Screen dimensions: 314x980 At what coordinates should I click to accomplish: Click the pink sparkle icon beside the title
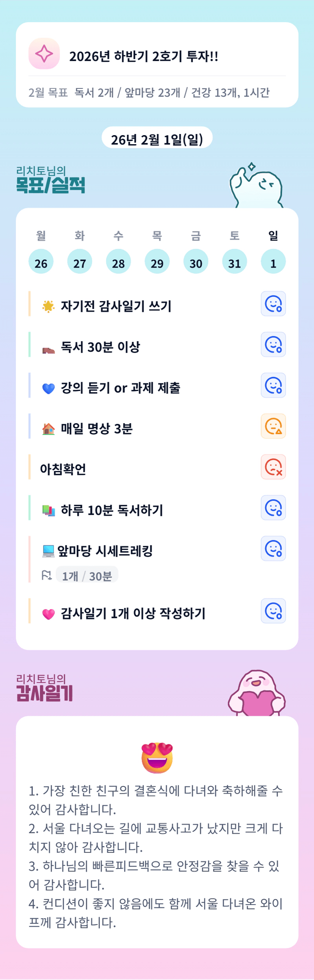[x=44, y=54]
